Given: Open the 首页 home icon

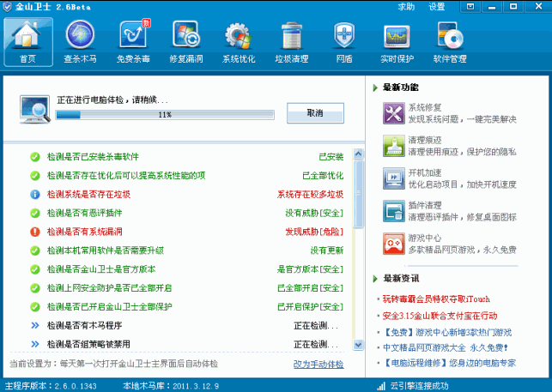Looking at the screenshot, I should pos(28,42).
